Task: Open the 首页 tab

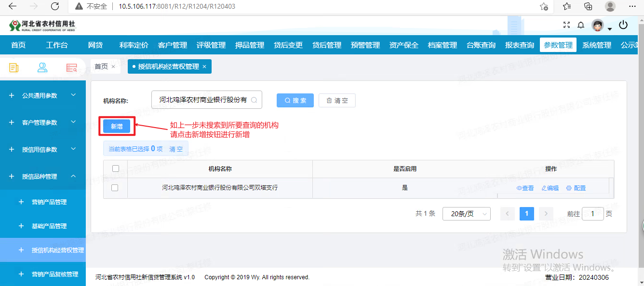Action: point(102,67)
